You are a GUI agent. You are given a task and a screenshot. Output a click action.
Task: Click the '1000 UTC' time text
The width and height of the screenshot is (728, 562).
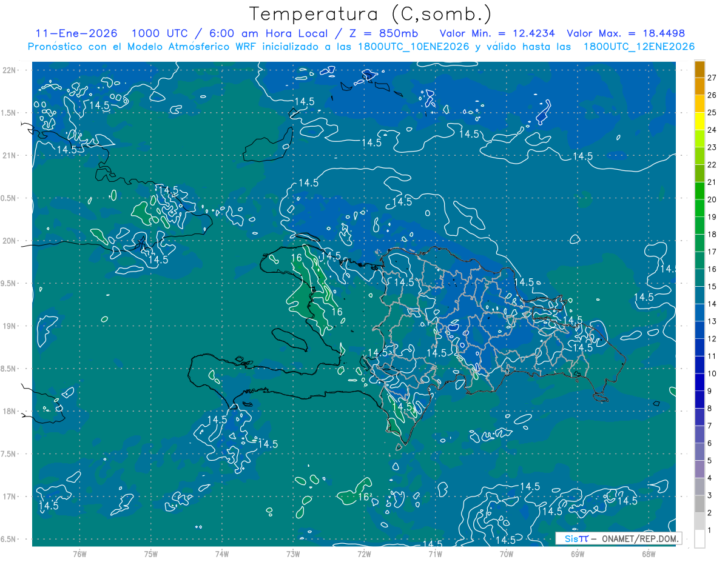pyautogui.click(x=161, y=33)
